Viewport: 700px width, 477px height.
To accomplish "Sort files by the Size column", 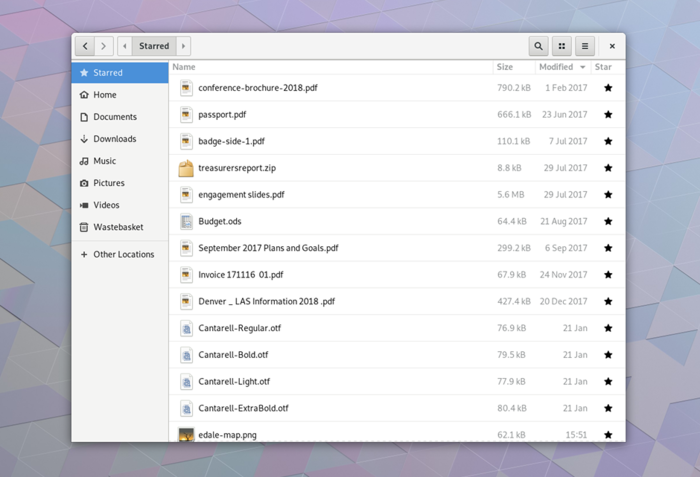I will pos(505,67).
